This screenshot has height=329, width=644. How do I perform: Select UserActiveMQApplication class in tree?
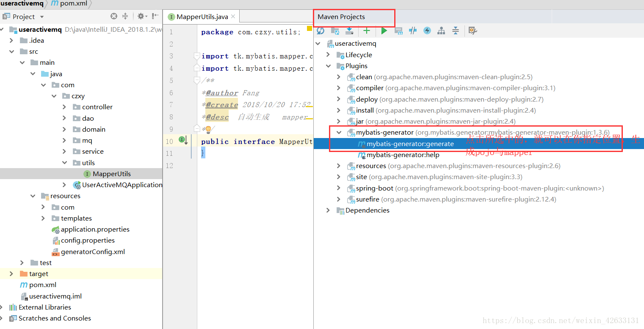pos(118,185)
